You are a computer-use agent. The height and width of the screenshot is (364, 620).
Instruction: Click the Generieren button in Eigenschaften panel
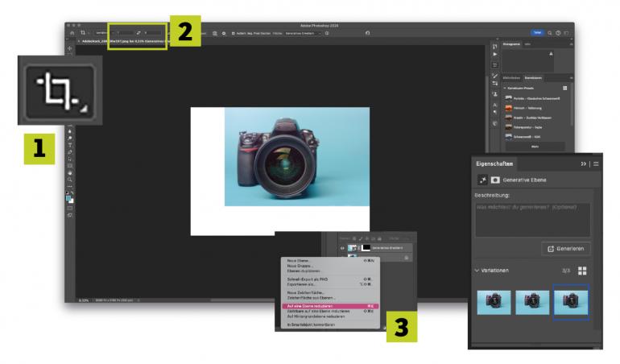566,249
